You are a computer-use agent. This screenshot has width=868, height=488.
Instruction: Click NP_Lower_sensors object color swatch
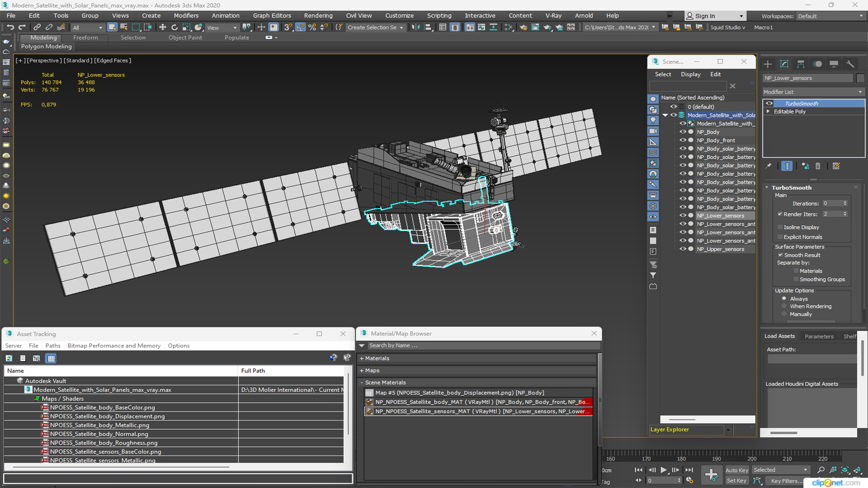(860, 78)
